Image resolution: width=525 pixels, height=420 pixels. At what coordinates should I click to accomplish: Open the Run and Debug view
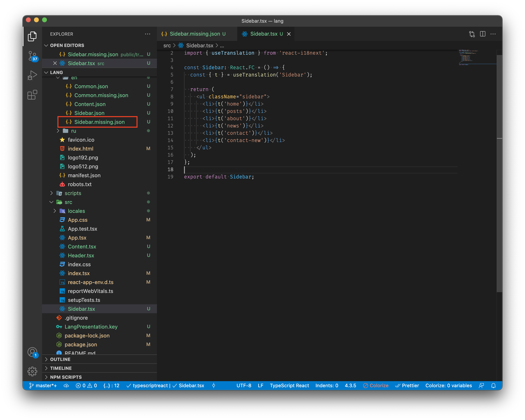point(32,75)
